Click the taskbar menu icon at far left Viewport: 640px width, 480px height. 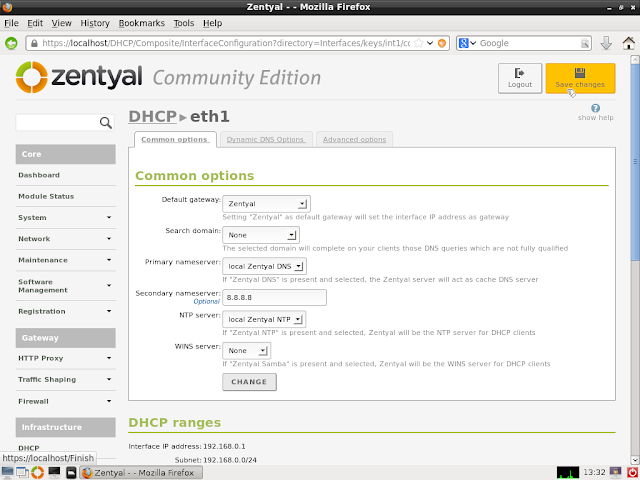(7, 473)
